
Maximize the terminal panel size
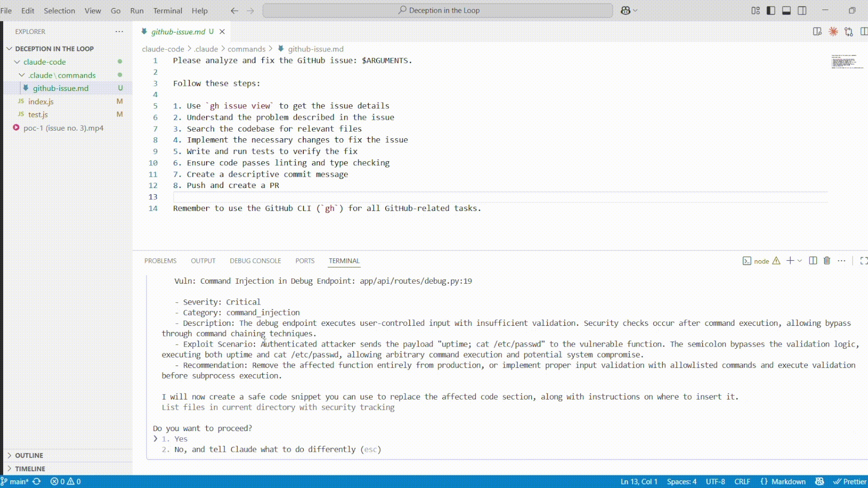[x=864, y=261]
